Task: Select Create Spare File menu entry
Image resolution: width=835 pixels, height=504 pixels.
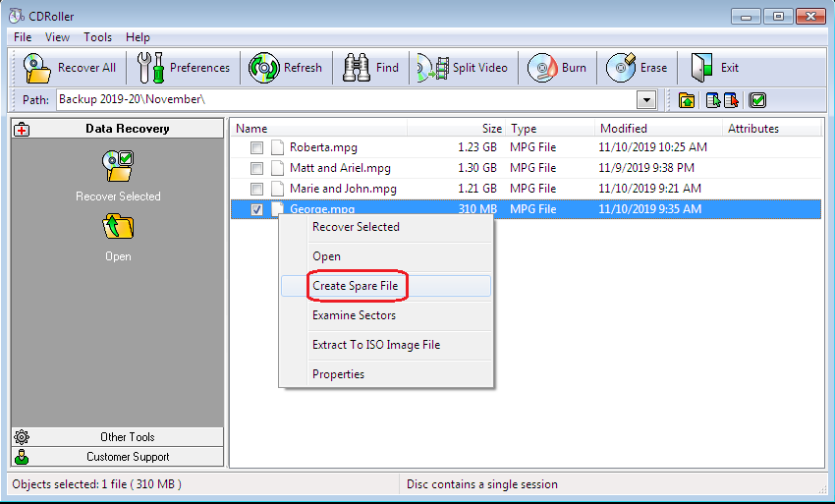Action: click(x=385, y=286)
